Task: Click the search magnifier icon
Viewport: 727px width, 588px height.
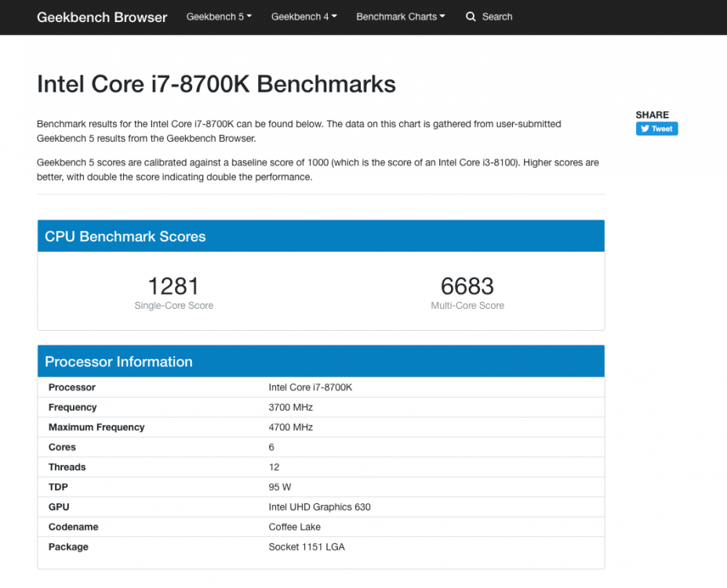Action: point(471,16)
